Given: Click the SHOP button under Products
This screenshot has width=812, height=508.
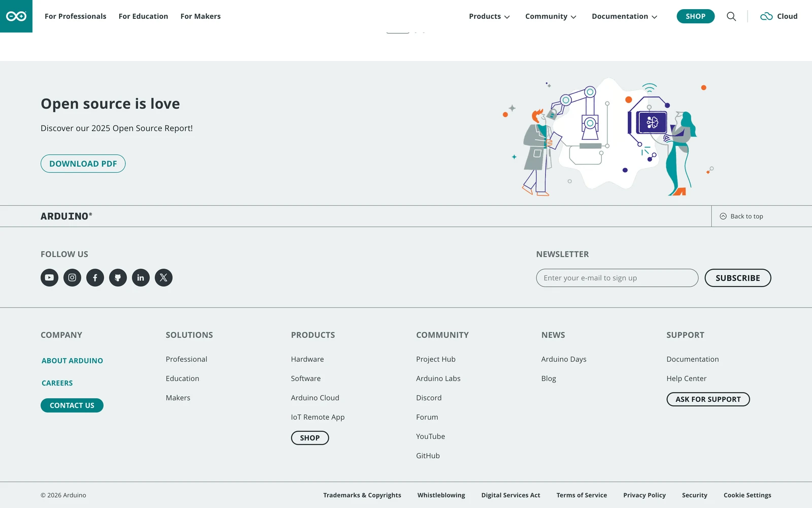Looking at the screenshot, I should [x=310, y=438].
